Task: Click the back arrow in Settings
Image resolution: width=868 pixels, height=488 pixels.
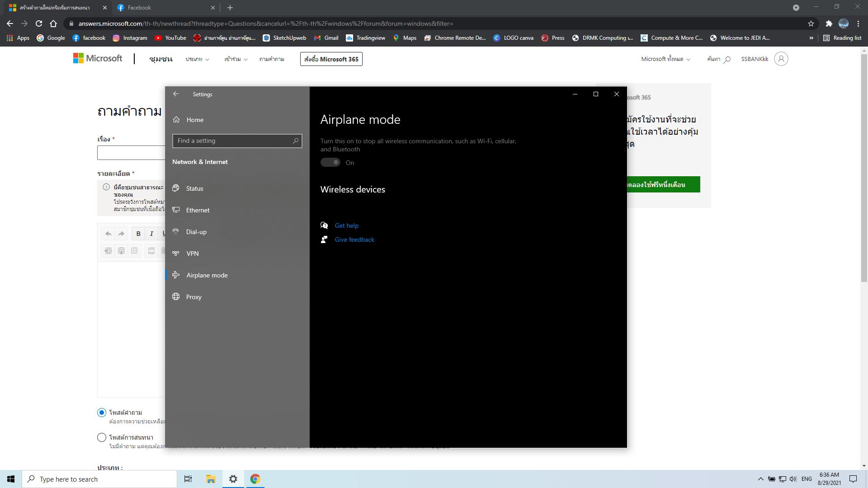Action: pyautogui.click(x=176, y=94)
